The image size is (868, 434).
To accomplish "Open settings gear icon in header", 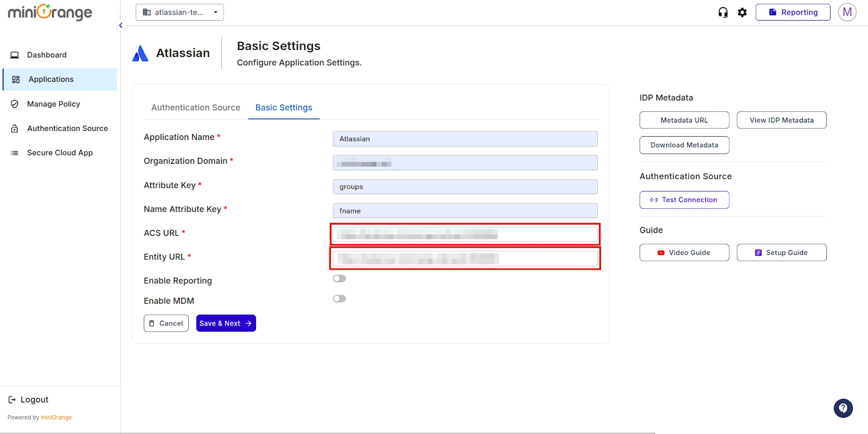I will click(x=742, y=12).
